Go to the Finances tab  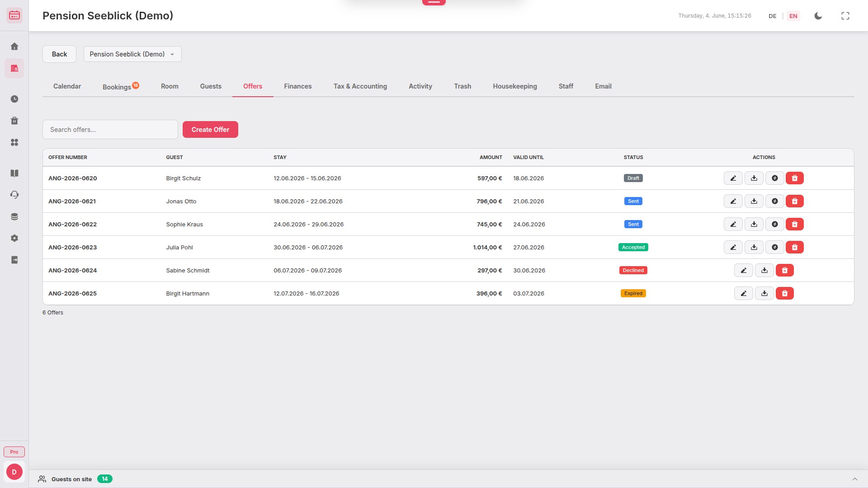click(298, 86)
